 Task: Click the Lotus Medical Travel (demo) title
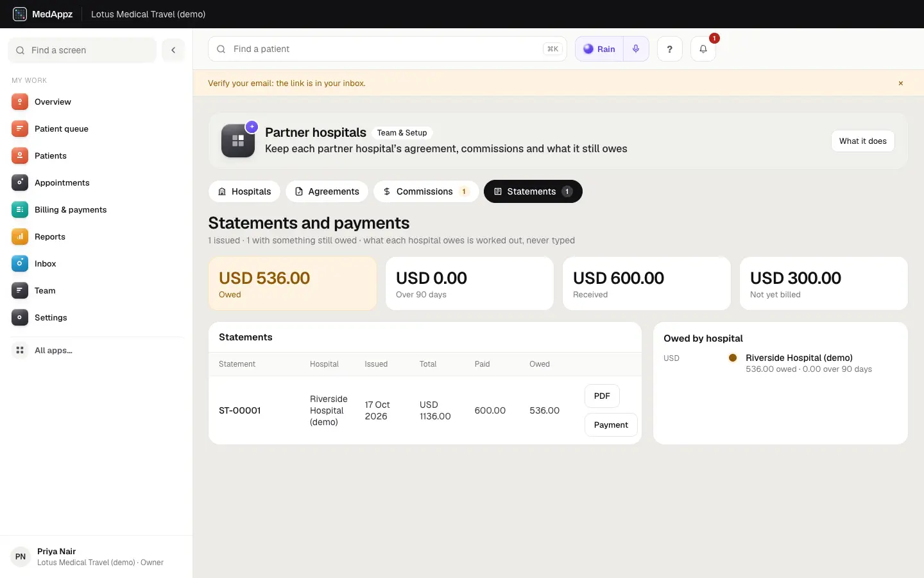tap(148, 14)
